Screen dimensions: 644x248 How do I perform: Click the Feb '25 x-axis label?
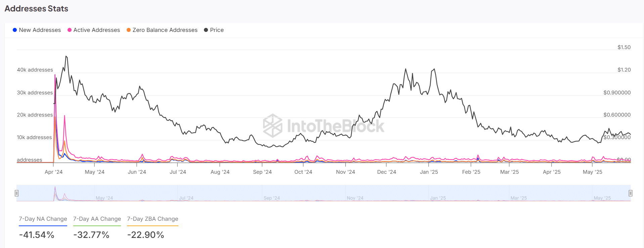(x=471, y=172)
